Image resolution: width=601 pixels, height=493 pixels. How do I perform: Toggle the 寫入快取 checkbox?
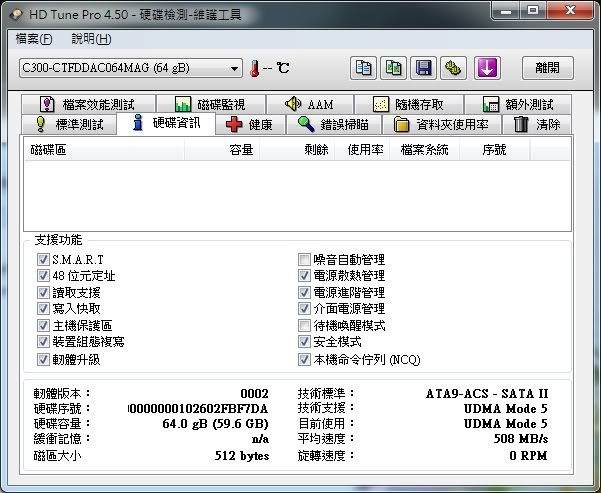pos(43,308)
